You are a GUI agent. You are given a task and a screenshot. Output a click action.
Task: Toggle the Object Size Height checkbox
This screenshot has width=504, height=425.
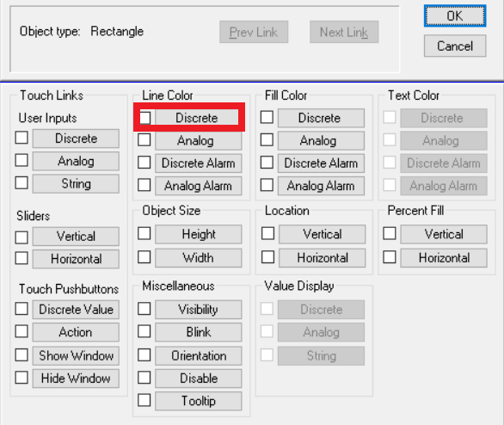[x=144, y=233]
